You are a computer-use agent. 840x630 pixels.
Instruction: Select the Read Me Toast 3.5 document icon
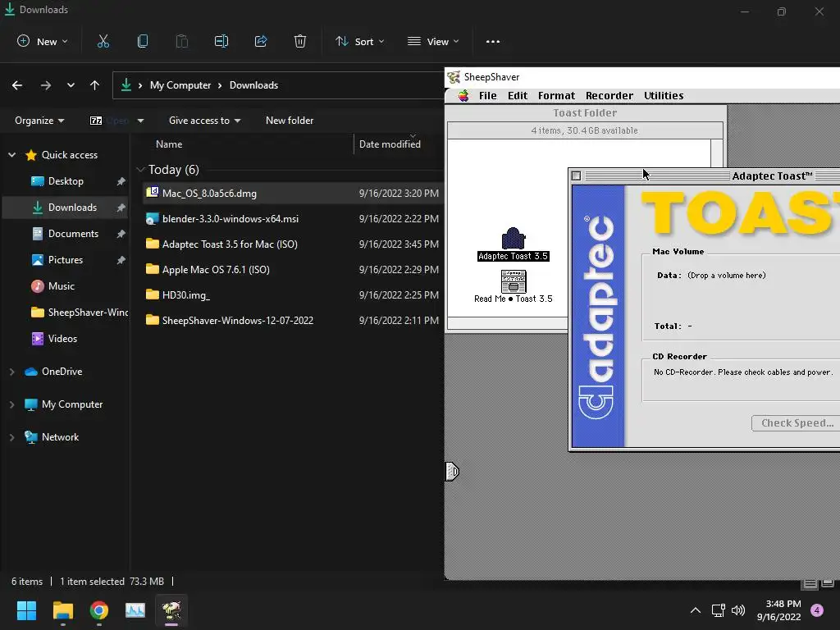514,281
